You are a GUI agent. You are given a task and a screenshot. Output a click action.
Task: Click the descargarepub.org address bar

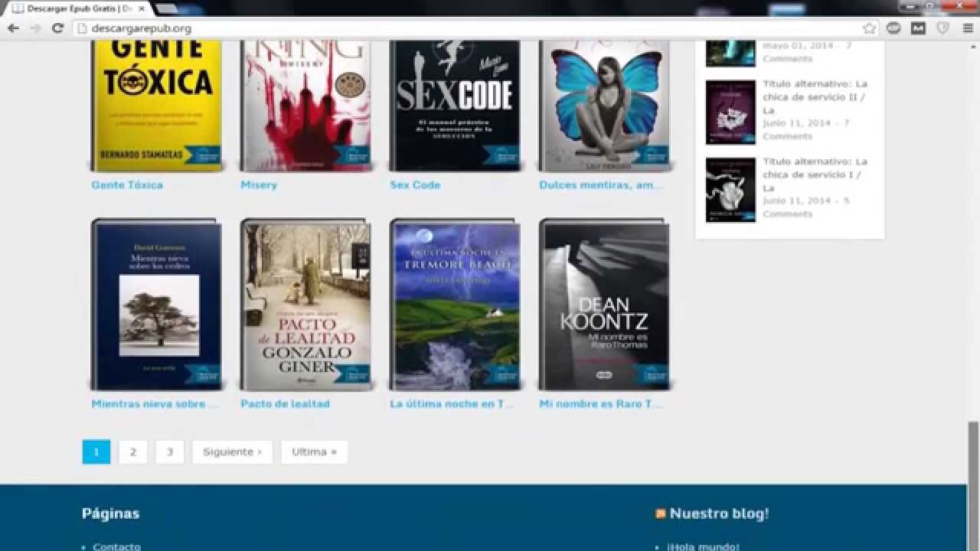[x=475, y=28]
